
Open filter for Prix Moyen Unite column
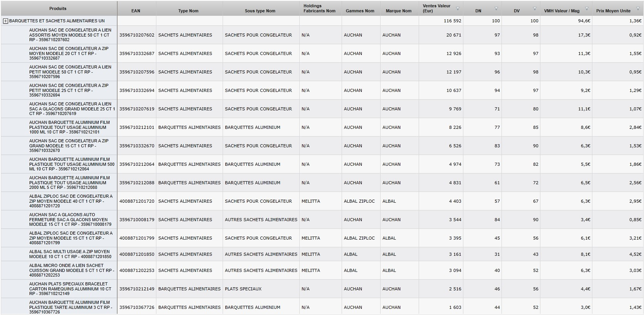(x=639, y=8)
